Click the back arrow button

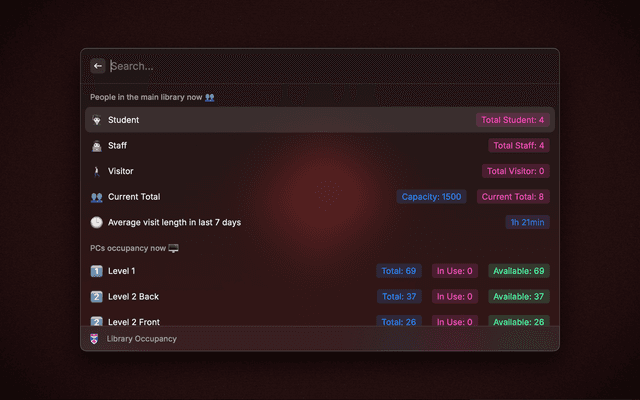[x=98, y=66]
